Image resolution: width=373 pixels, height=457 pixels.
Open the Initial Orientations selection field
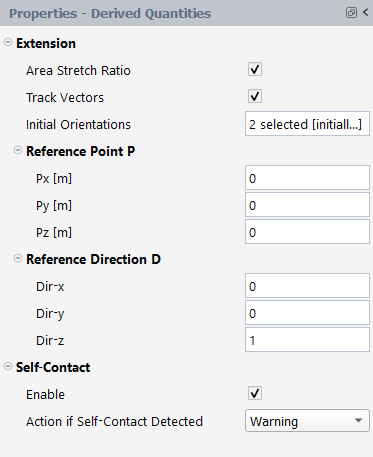(307, 124)
